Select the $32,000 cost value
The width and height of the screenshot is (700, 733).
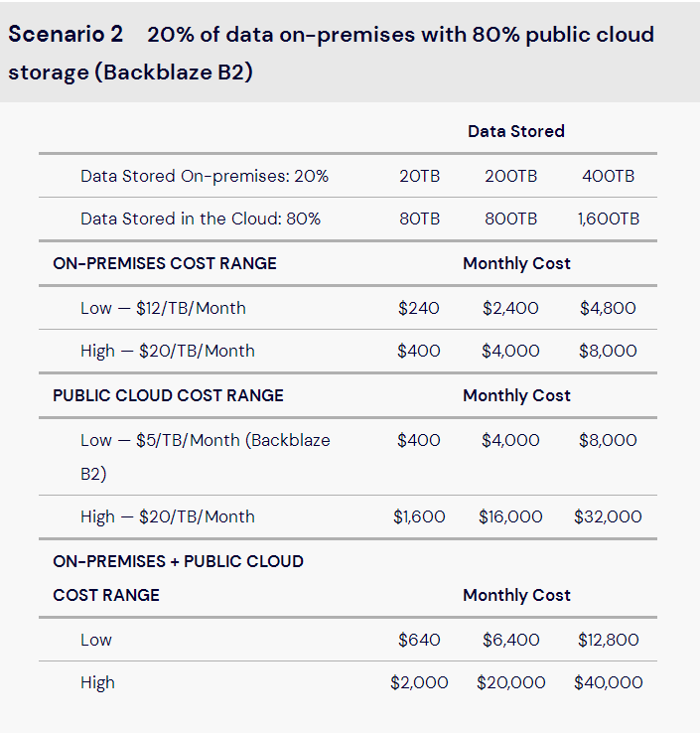coord(608,516)
